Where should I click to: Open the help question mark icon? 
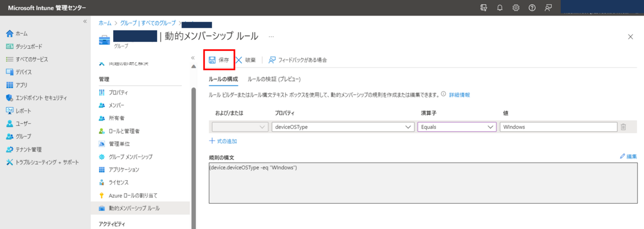532,8
